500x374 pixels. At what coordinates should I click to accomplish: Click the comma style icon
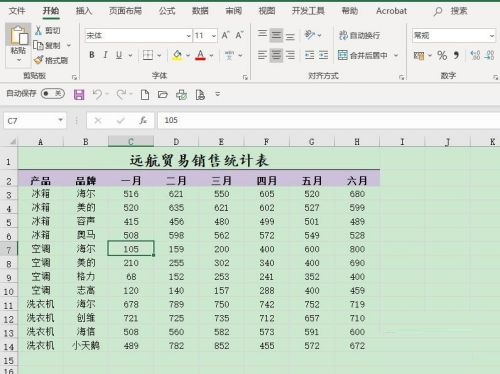[456, 55]
